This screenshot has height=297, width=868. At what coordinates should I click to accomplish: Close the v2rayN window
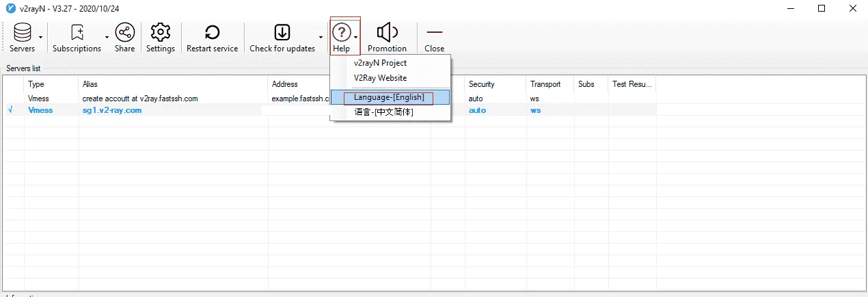click(x=852, y=8)
